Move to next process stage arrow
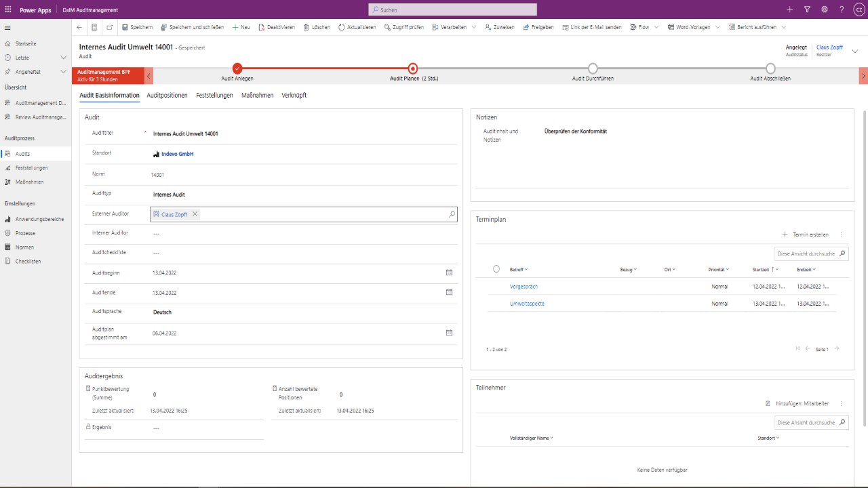 click(x=863, y=75)
